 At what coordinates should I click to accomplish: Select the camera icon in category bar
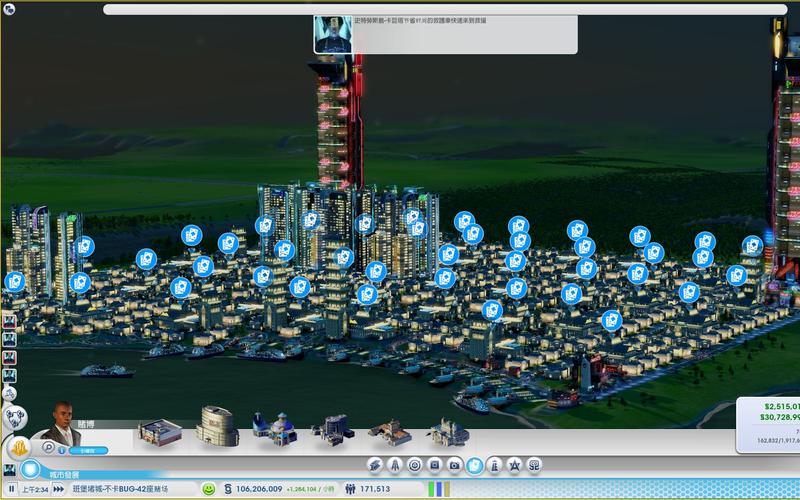coord(454,465)
